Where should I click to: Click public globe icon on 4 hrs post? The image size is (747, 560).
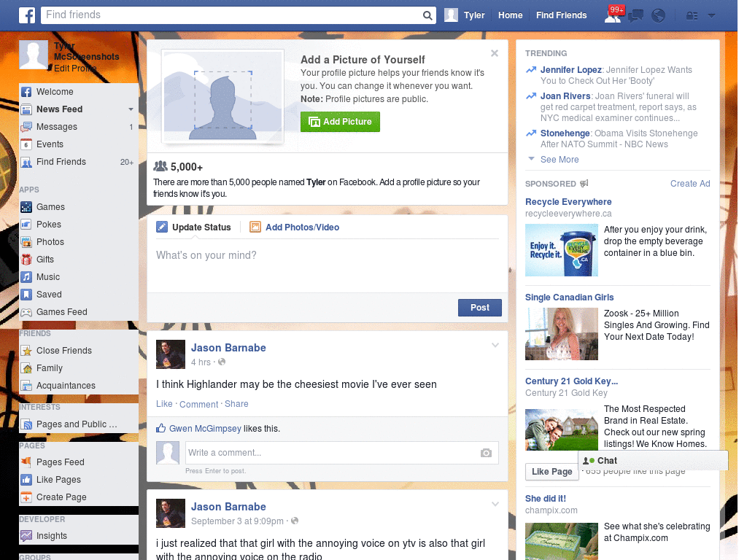(222, 362)
